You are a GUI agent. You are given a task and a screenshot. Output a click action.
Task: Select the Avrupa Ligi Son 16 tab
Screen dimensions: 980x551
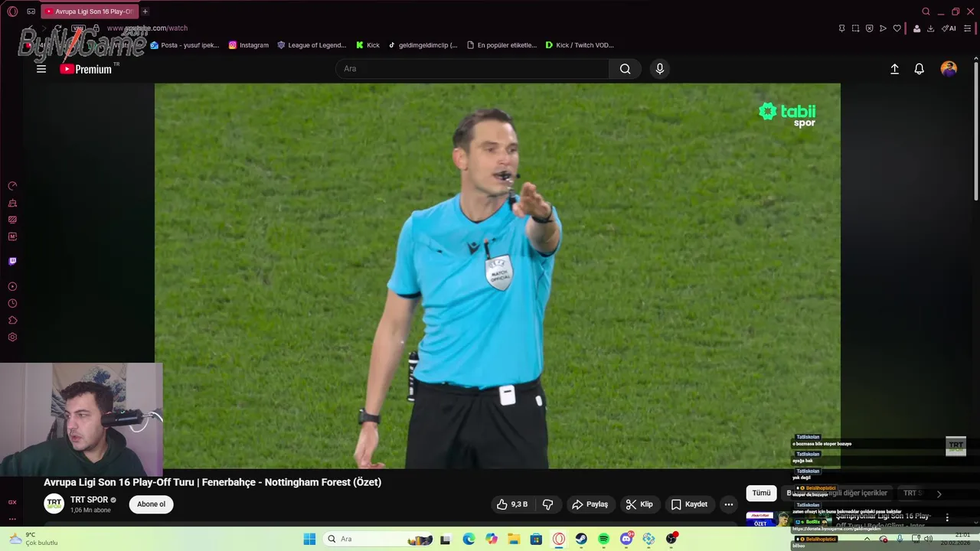tap(89, 11)
